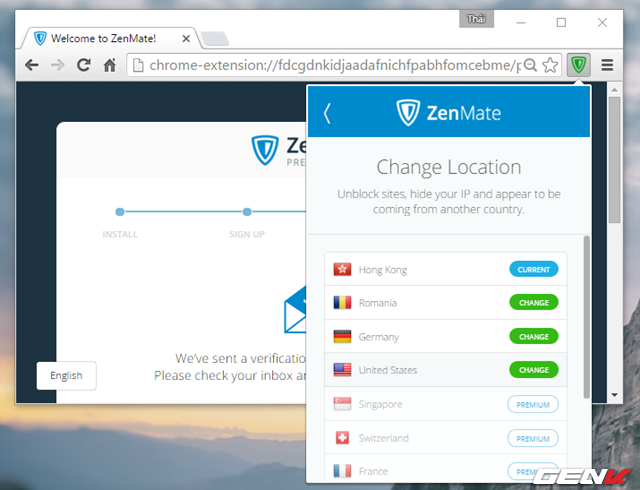Open the Chrome hamburger menu
This screenshot has height=490, width=640.
click(x=607, y=65)
